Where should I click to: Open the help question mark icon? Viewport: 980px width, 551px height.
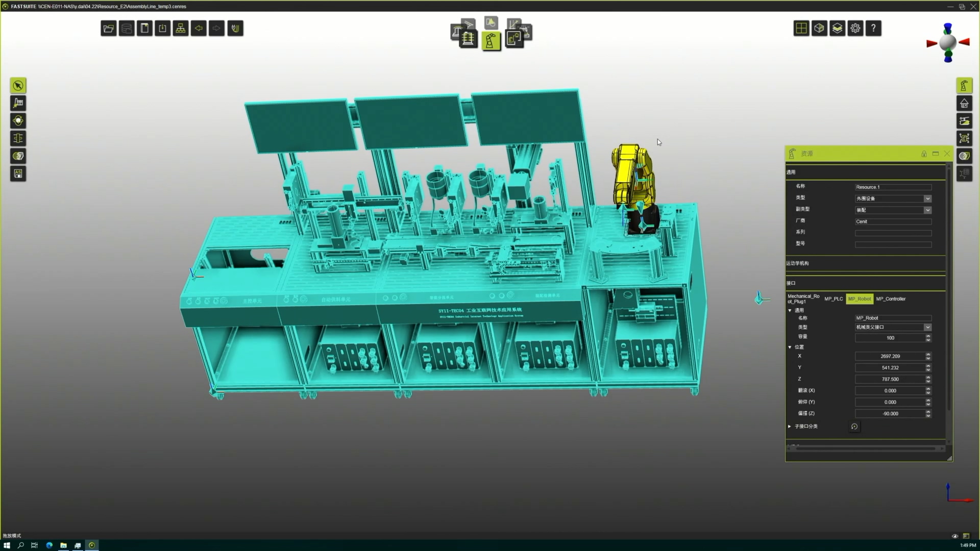pyautogui.click(x=873, y=29)
